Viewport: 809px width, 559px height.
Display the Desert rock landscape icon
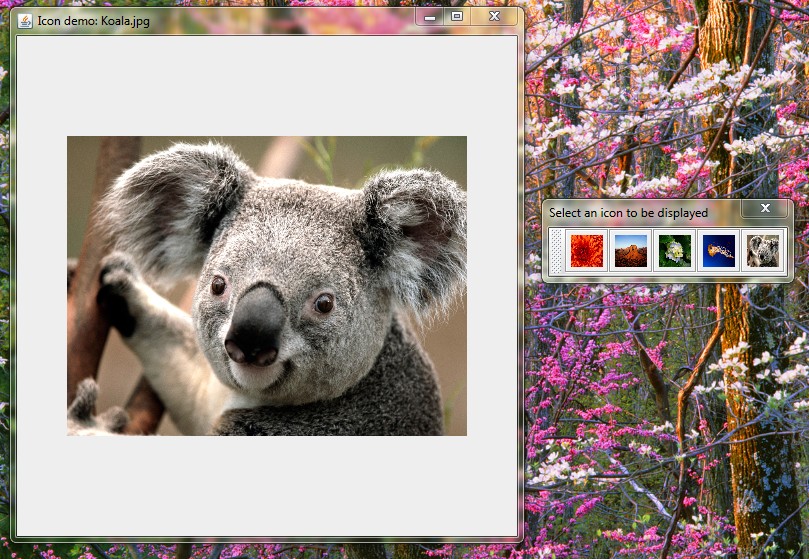coord(630,250)
